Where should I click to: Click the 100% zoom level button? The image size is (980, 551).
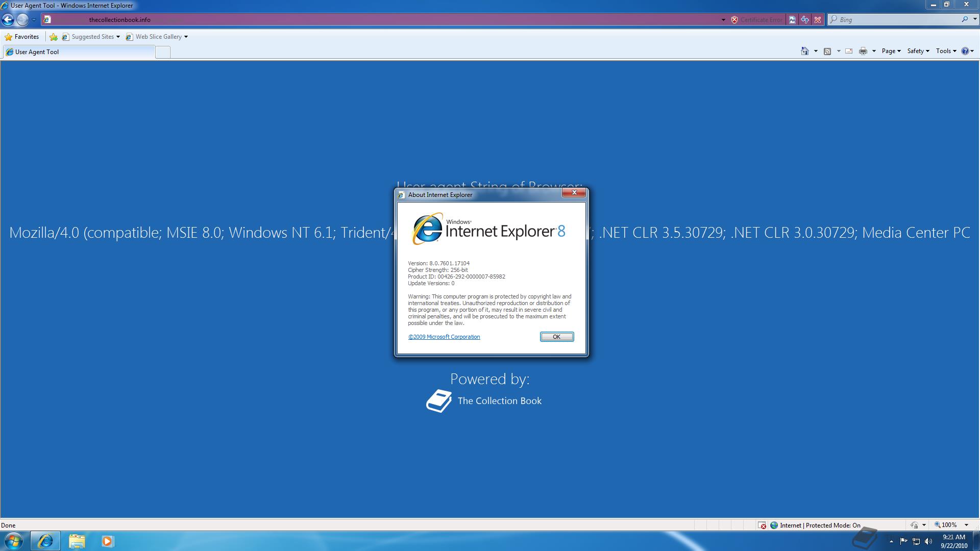click(946, 525)
